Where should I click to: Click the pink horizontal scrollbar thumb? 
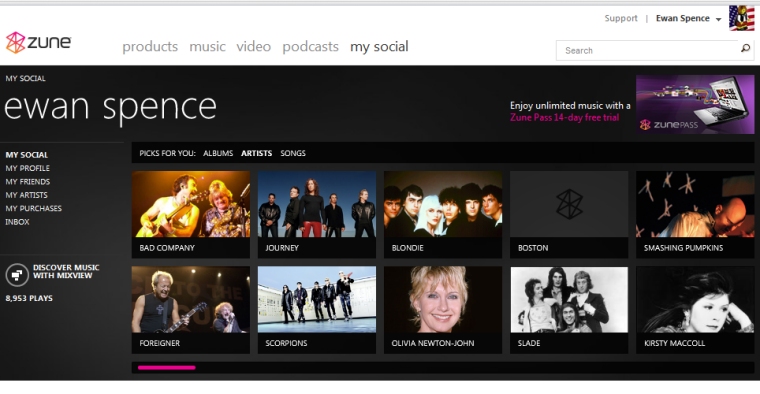point(166,368)
